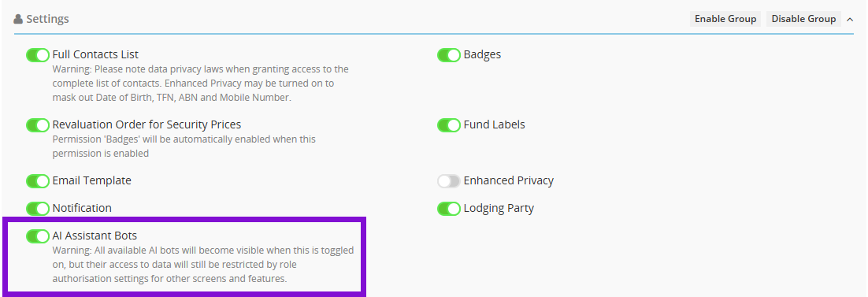
Task: Disable the Notification toggle switch
Action: [38, 209]
